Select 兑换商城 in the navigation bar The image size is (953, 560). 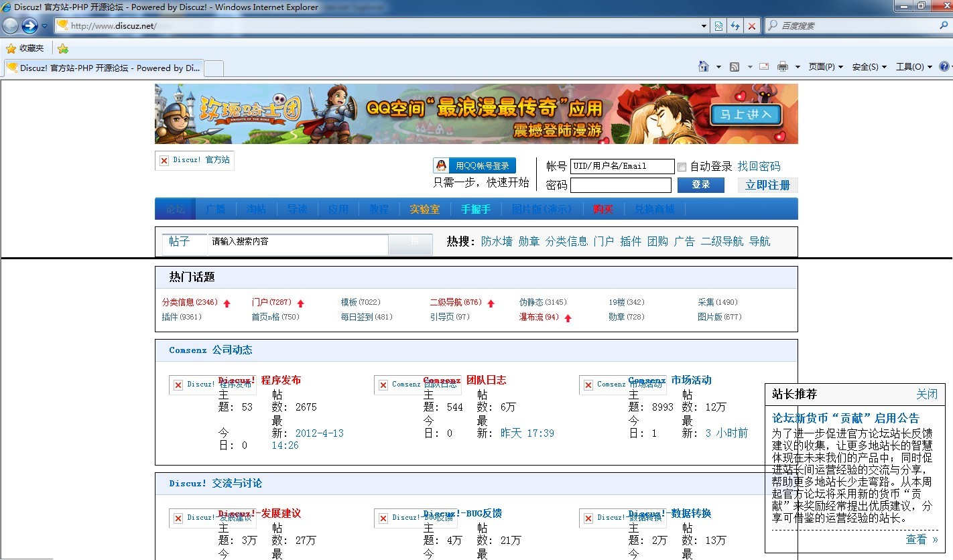coord(655,209)
